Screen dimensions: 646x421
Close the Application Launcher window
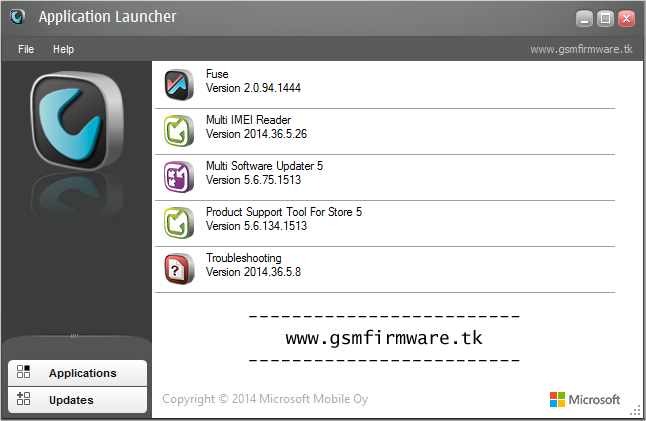click(x=626, y=19)
